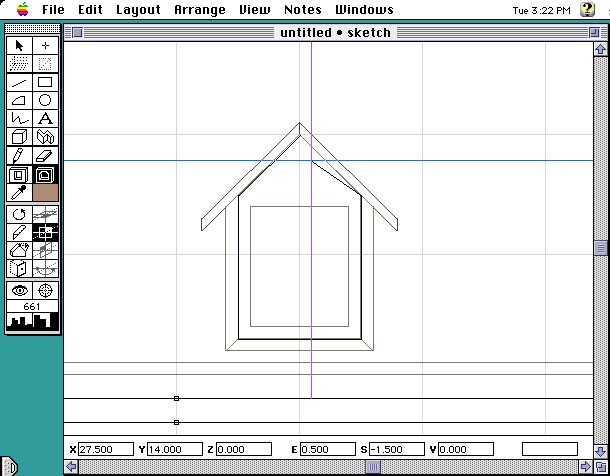Click the S value field
The height and width of the screenshot is (476, 610).
click(394, 450)
